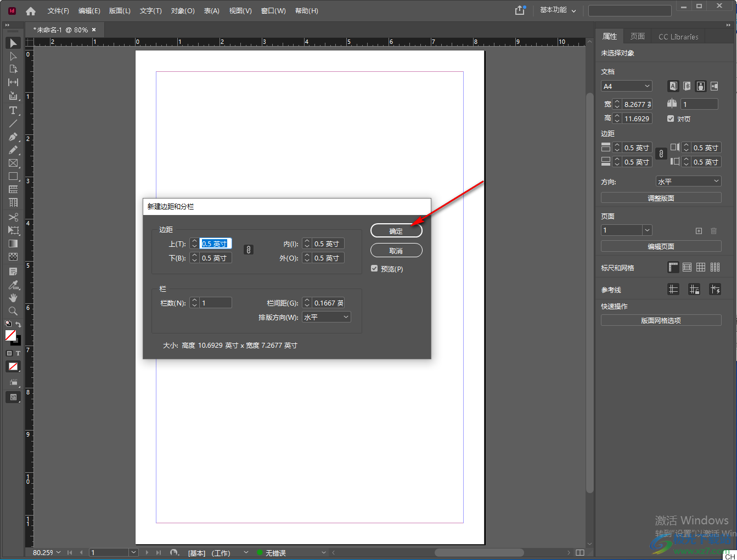Click the lock guides icon
Image resolution: width=737 pixels, height=560 pixels.
point(694,289)
